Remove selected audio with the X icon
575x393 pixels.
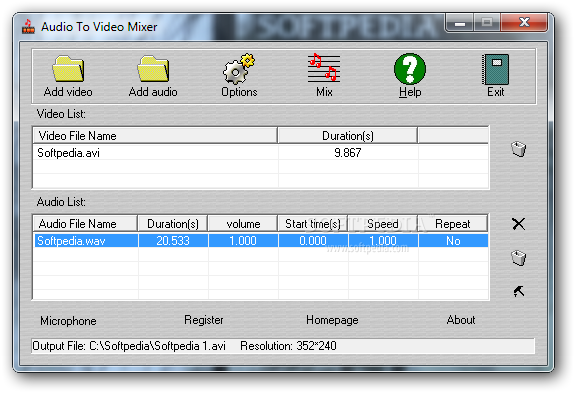pos(519,224)
